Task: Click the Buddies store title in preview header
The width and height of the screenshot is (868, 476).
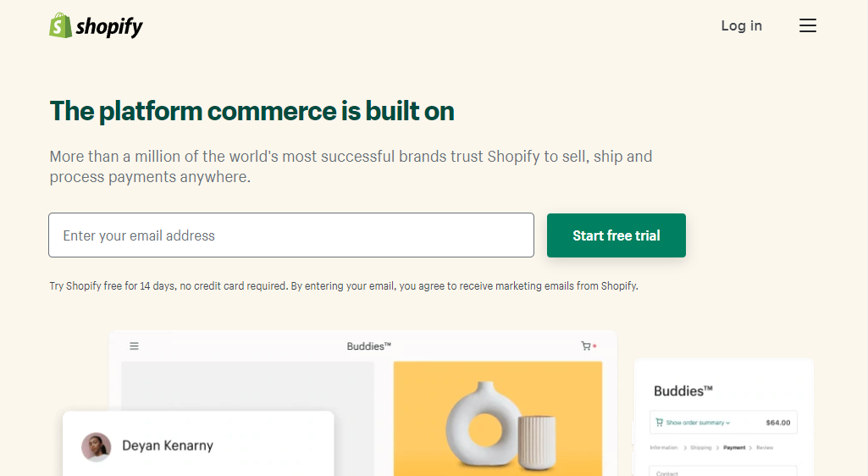Action: 369,346
